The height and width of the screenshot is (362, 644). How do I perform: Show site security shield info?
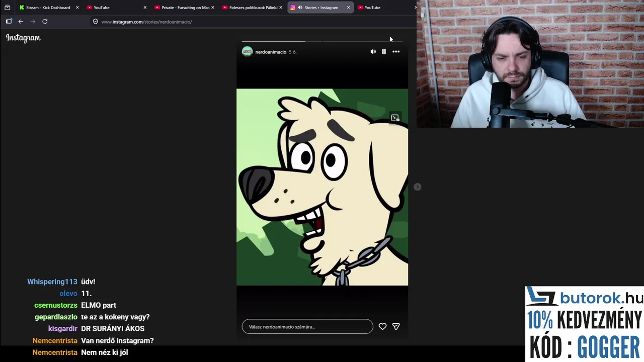pyautogui.click(x=96, y=22)
